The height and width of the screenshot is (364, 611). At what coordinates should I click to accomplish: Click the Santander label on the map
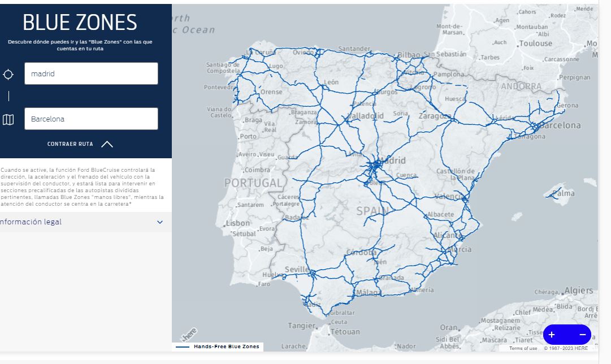click(x=354, y=49)
